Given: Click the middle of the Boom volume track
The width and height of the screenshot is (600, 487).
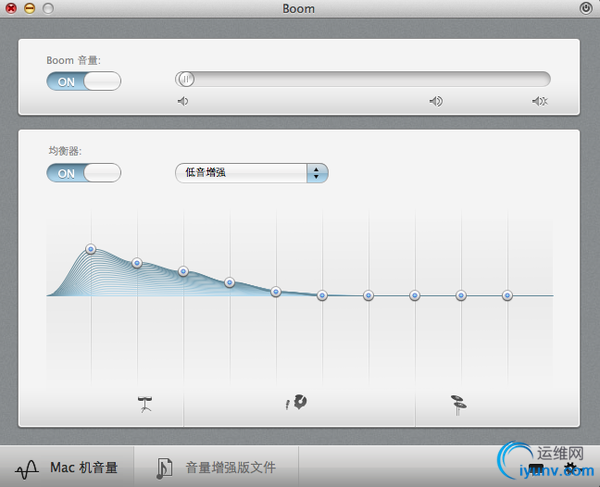Looking at the screenshot, I should coord(363,79).
